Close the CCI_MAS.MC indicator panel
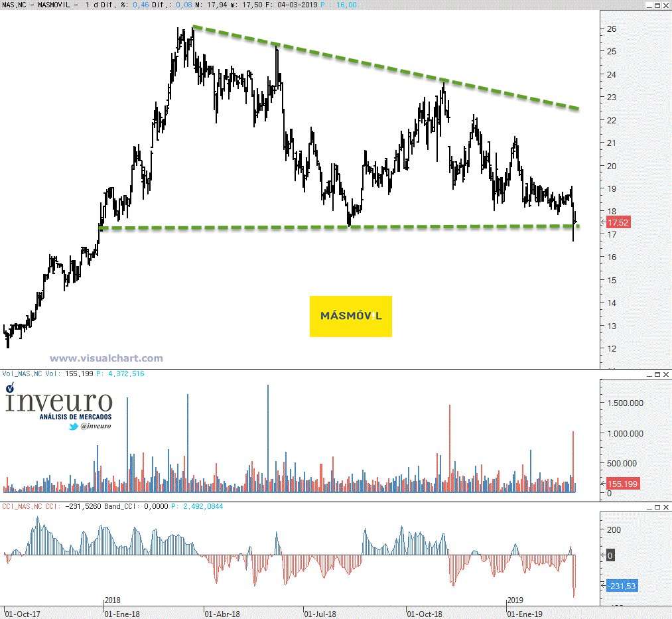The height and width of the screenshot is (619, 672). (x=666, y=507)
